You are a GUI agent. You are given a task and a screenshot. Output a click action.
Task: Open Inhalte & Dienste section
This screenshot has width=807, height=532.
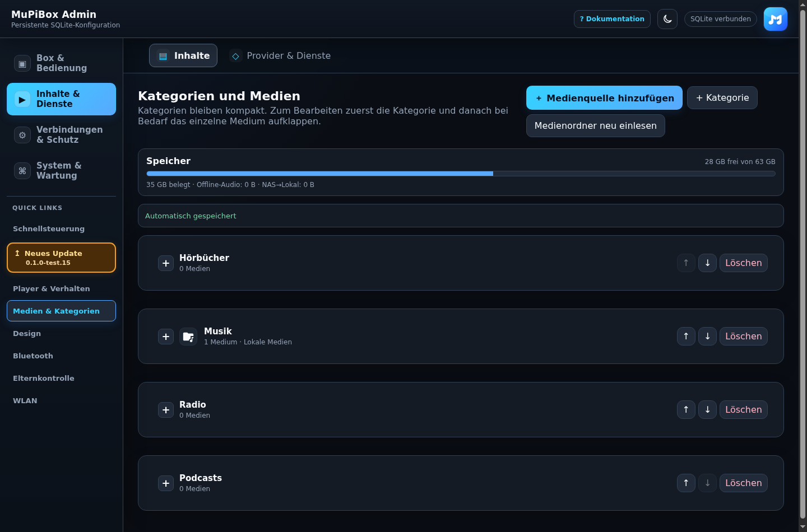[62, 99]
